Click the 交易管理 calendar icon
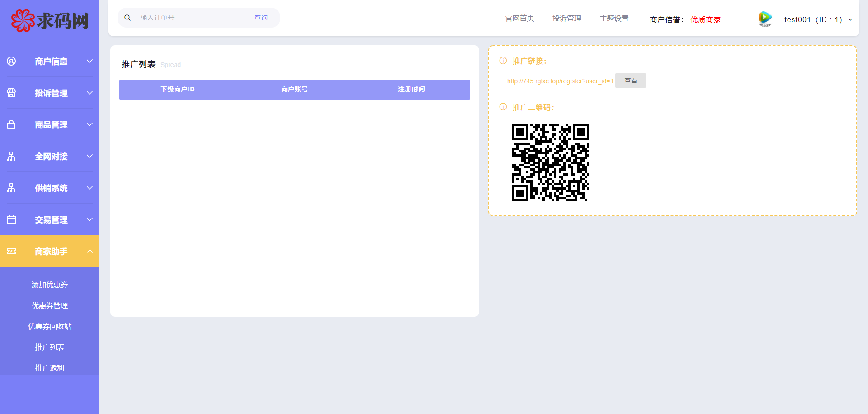 click(x=11, y=219)
